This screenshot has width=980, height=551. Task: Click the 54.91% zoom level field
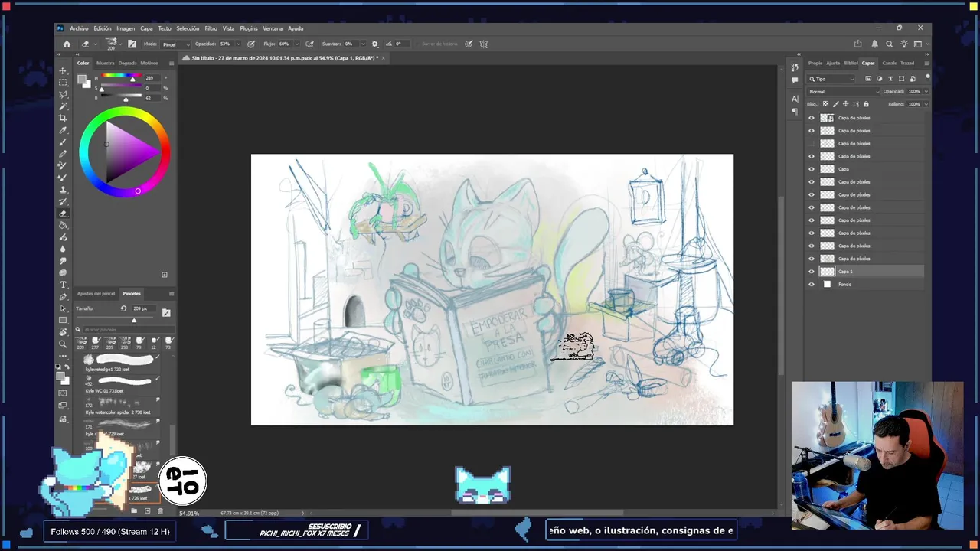[189, 513]
